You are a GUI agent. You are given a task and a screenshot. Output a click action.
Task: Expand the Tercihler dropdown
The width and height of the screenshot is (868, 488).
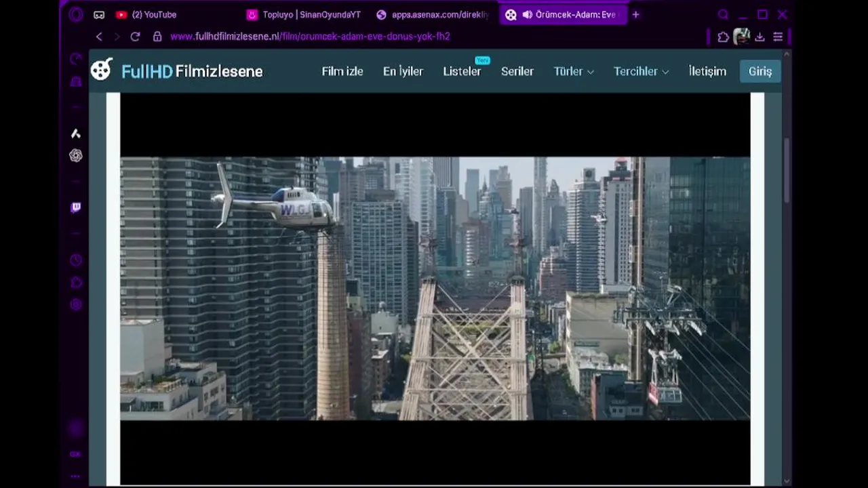click(x=641, y=71)
